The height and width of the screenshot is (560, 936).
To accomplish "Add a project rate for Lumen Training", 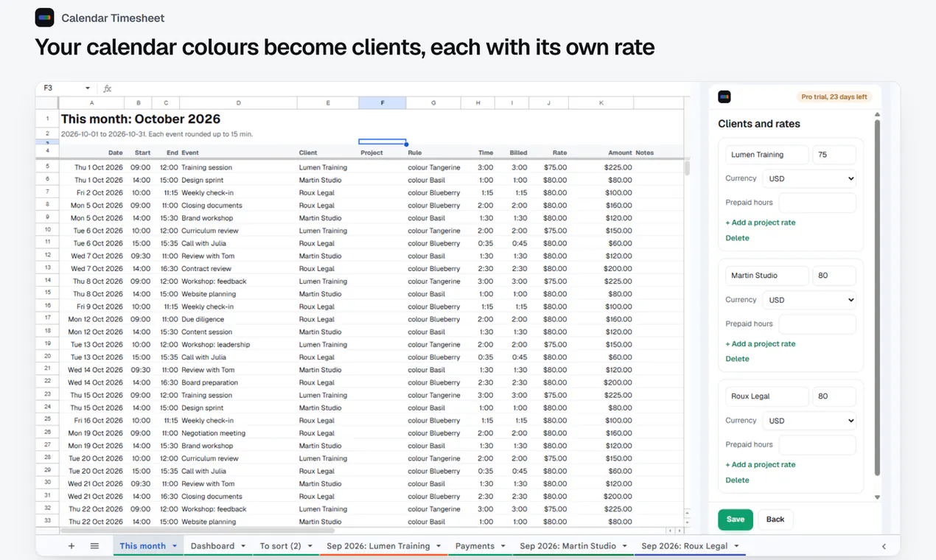I will tap(761, 223).
